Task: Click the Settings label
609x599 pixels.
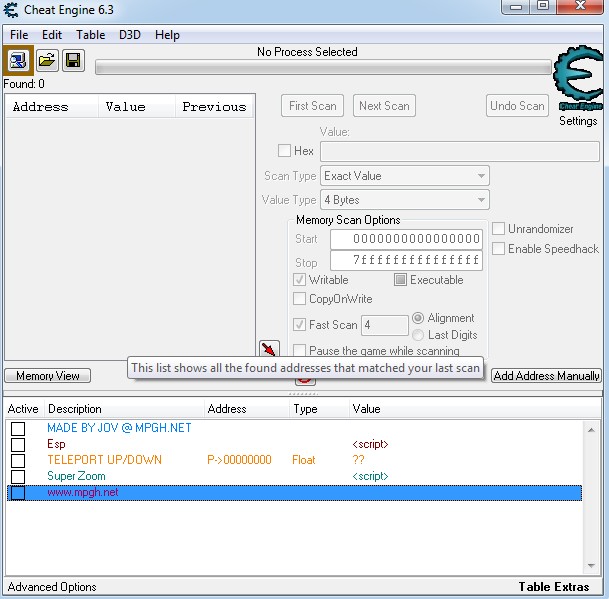Action: pos(578,121)
